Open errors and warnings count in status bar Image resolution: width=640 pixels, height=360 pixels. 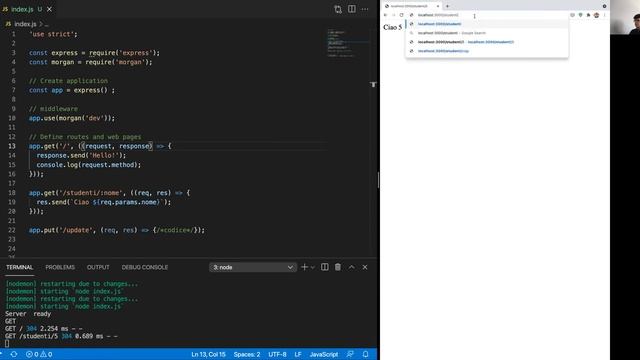tap(39, 354)
